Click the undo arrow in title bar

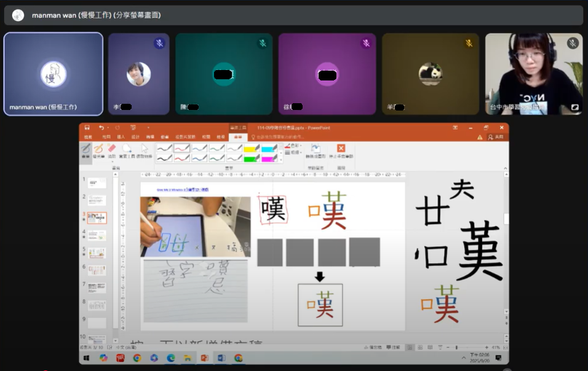click(101, 128)
